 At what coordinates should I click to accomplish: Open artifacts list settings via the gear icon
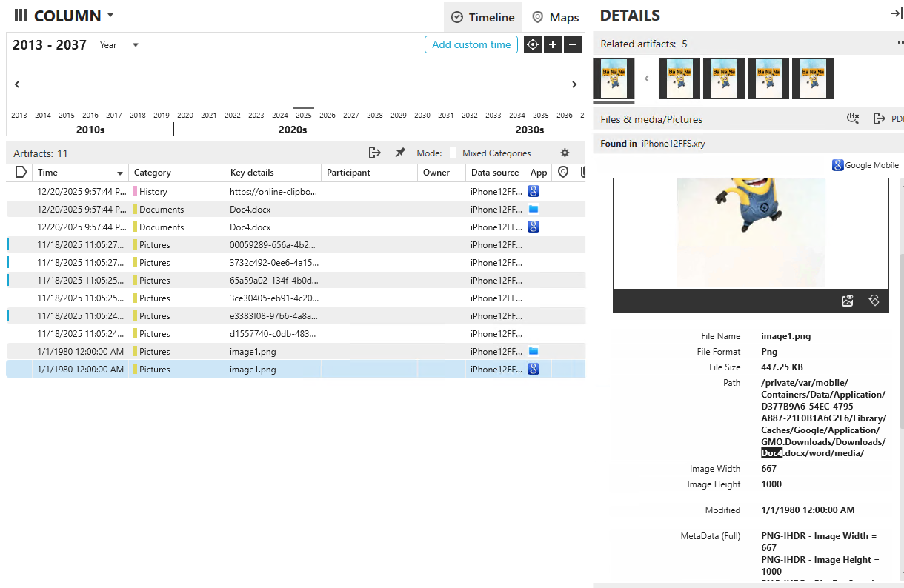tap(565, 153)
